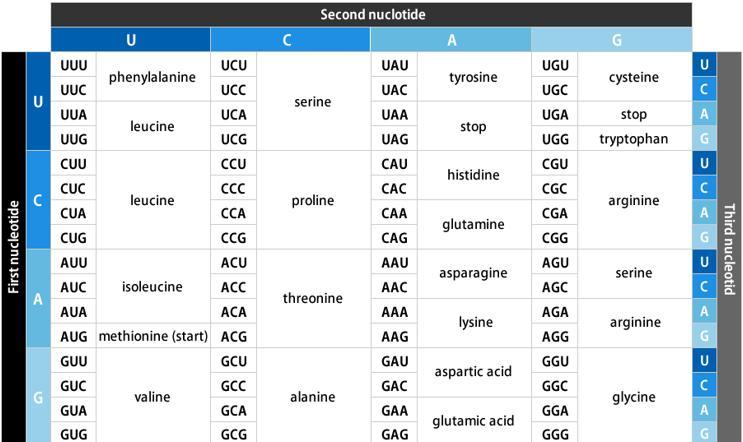
Task: Select the UGA codon cell
Action: 554,114
